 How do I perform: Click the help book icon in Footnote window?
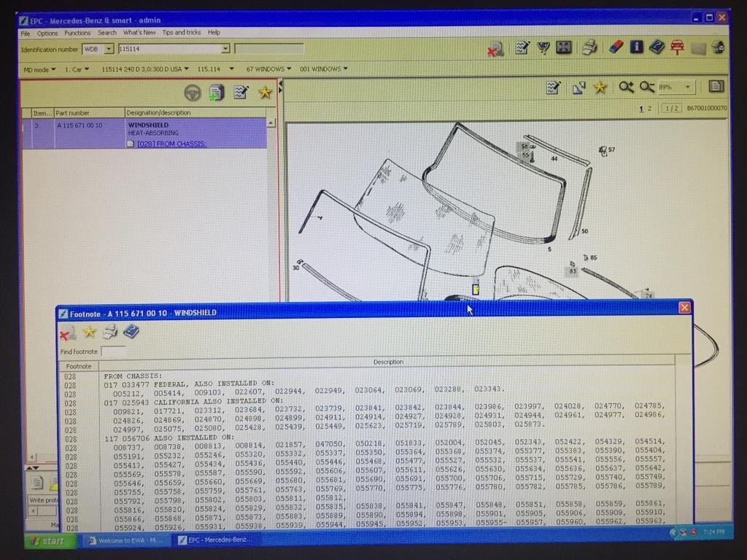(x=131, y=331)
